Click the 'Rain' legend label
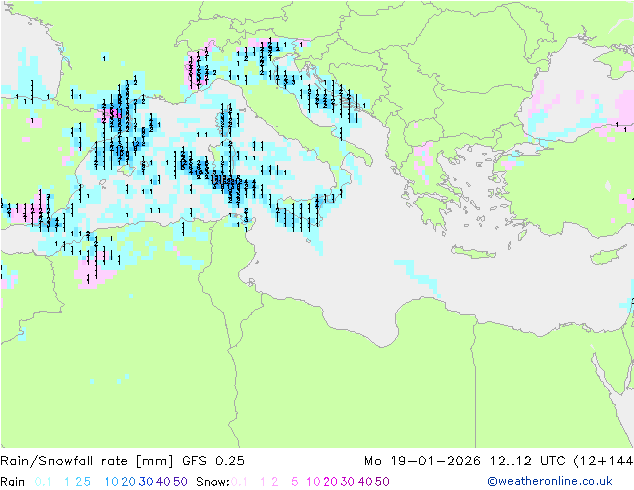The height and width of the screenshot is (490, 634). coord(13,482)
